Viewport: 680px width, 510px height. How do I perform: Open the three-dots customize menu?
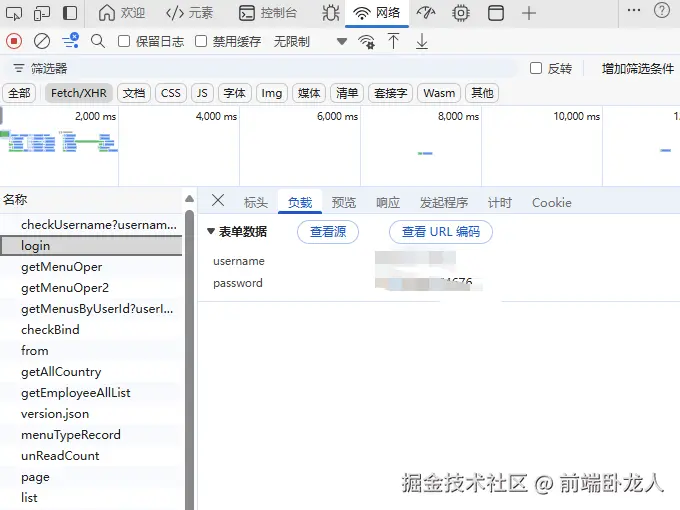pos(634,10)
